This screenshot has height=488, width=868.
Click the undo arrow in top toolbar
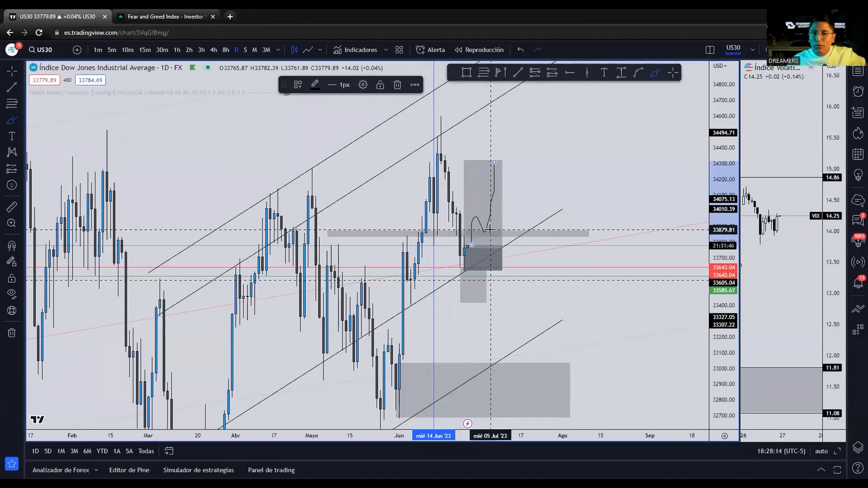(x=520, y=50)
